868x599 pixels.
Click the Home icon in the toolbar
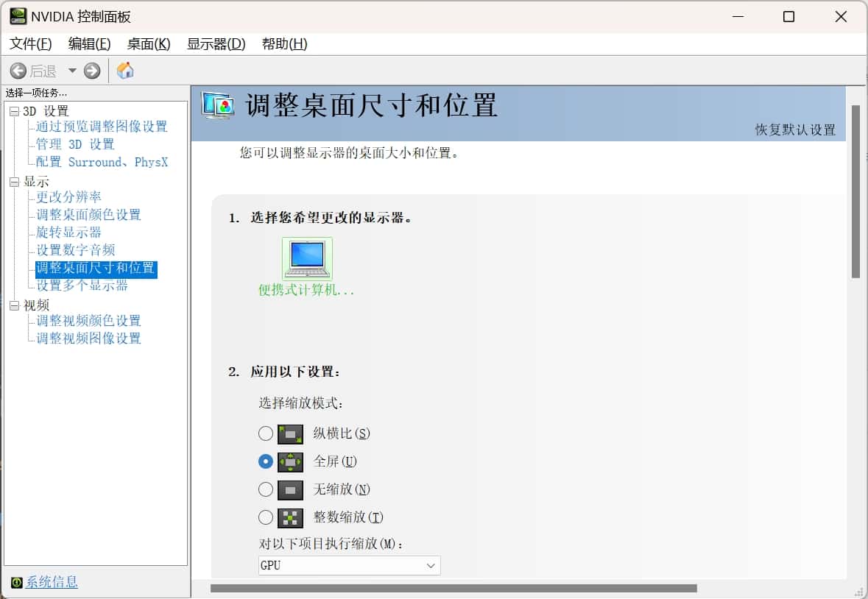coord(124,71)
